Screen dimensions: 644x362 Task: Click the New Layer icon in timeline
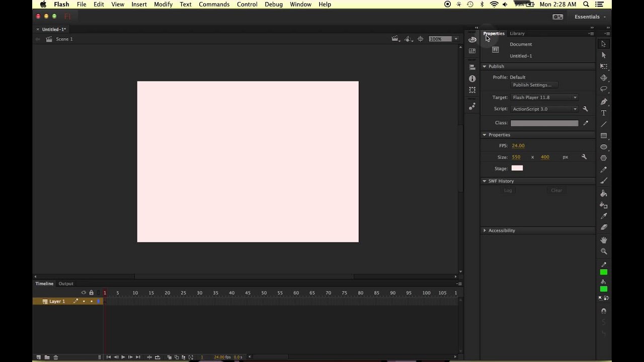pyautogui.click(x=39, y=357)
